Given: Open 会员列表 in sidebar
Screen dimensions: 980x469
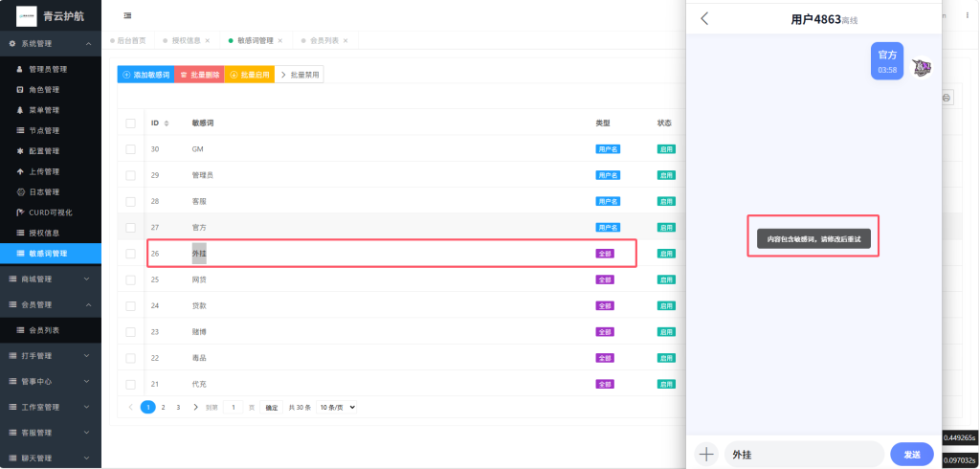Looking at the screenshot, I should click(51, 330).
